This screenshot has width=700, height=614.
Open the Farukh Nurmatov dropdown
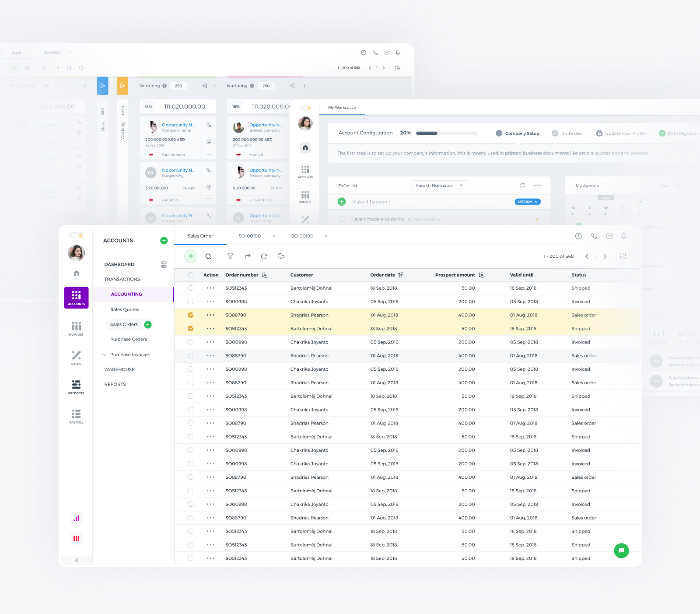pos(439,186)
